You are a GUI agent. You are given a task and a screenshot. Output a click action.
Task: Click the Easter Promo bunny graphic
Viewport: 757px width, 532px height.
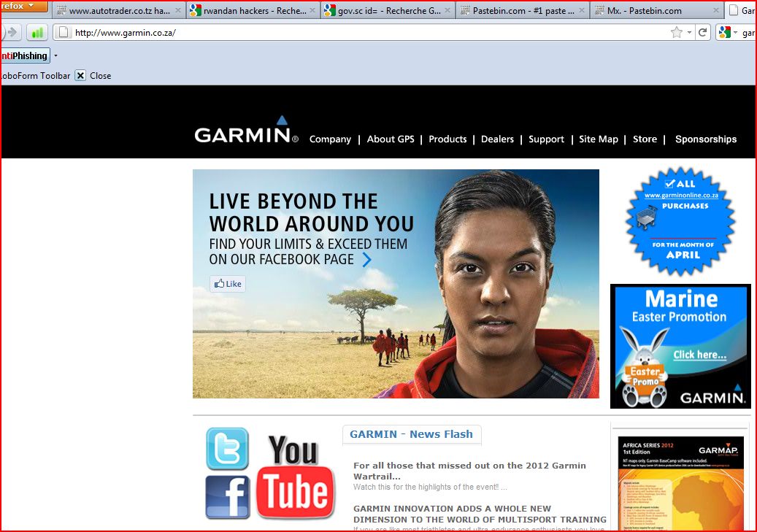644,369
